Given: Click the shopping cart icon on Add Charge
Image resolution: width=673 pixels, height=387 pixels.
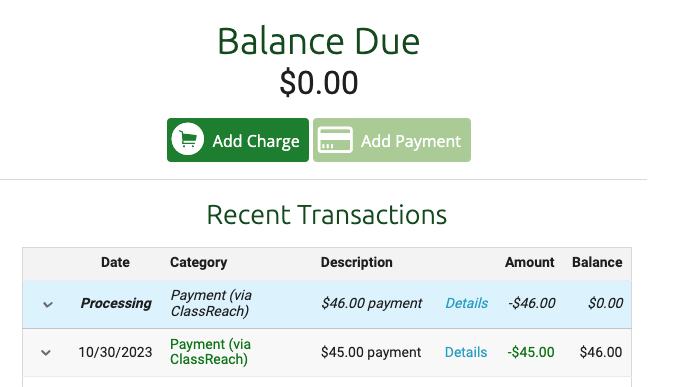Looking at the screenshot, I should tap(187, 139).
